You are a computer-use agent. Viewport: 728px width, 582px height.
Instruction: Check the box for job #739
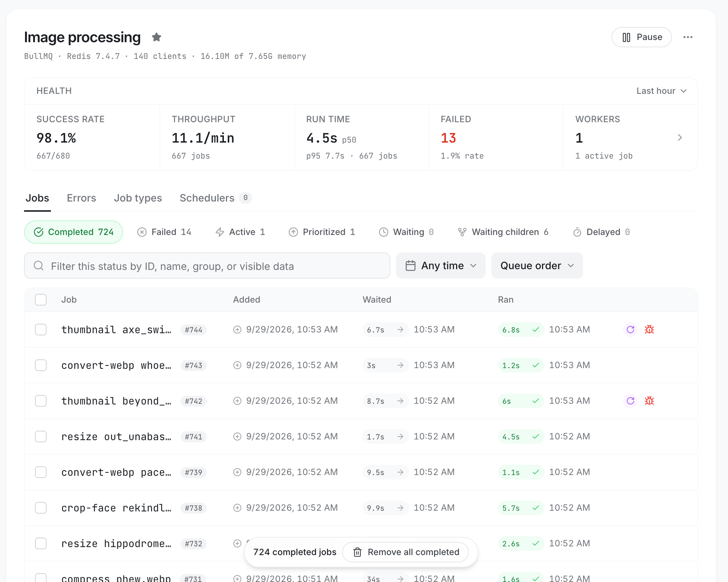point(41,472)
